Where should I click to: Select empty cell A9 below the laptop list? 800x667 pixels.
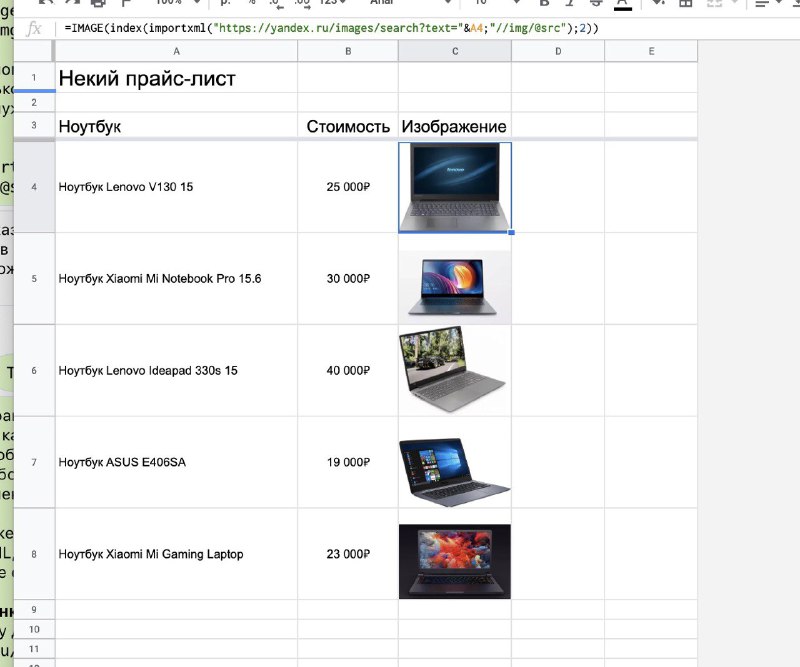tap(176, 609)
